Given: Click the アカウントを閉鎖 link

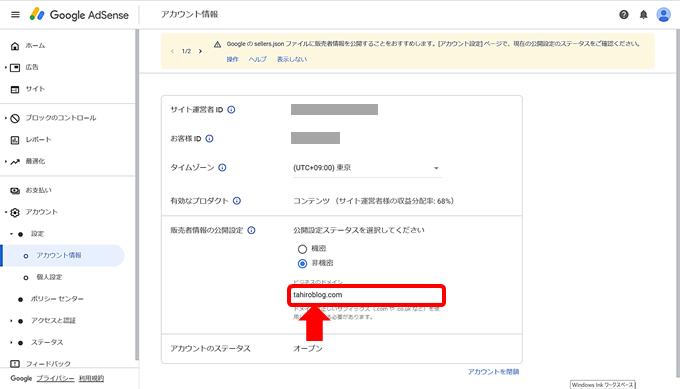Looking at the screenshot, I should point(493,372).
